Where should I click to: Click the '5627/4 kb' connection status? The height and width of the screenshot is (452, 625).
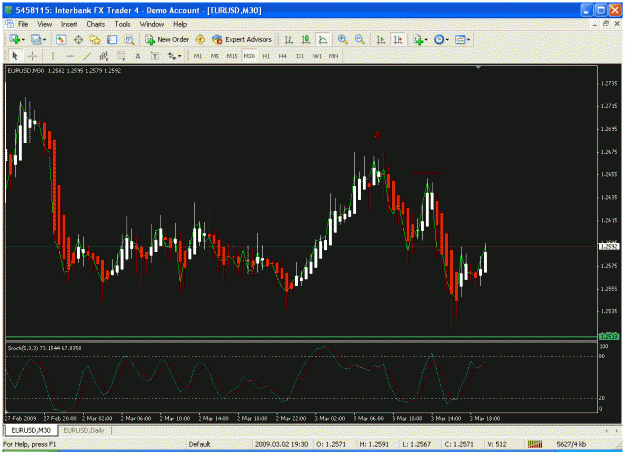tap(571, 444)
